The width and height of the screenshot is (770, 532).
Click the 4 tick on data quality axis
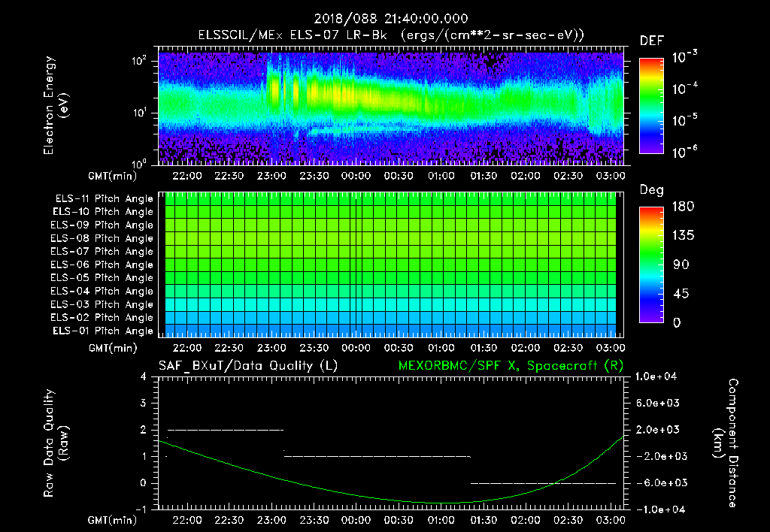[144, 377]
